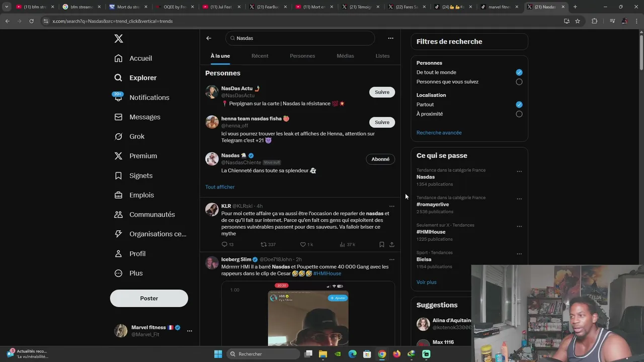Open Premium in the sidebar

click(x=136, y=156)
